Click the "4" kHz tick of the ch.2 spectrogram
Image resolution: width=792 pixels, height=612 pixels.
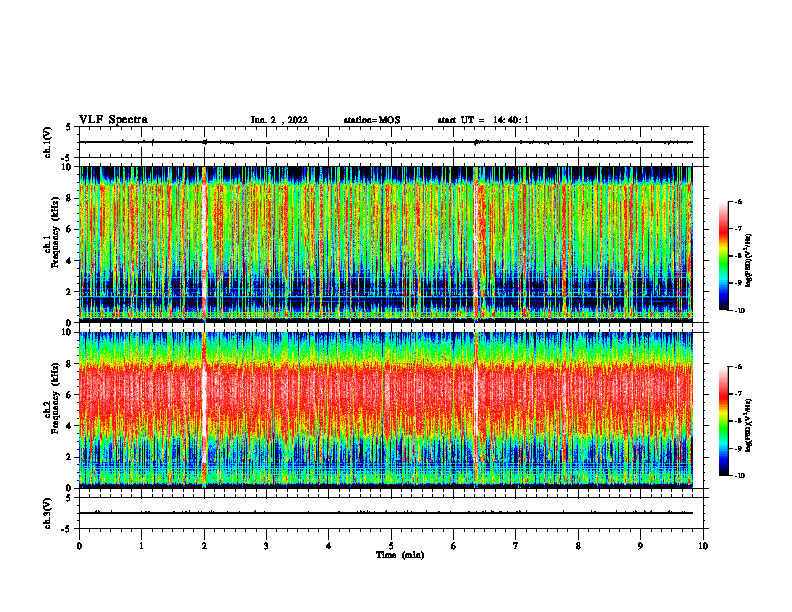click(x=71, y=426)
